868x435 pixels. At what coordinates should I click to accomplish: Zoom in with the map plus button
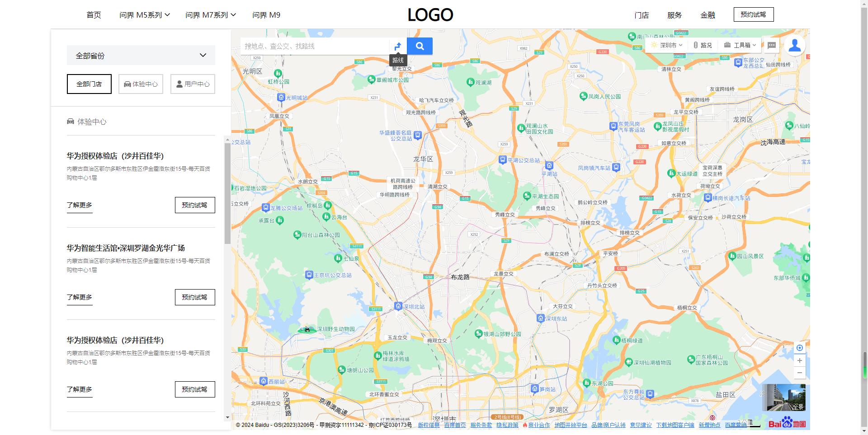click(x=800, y=360)
